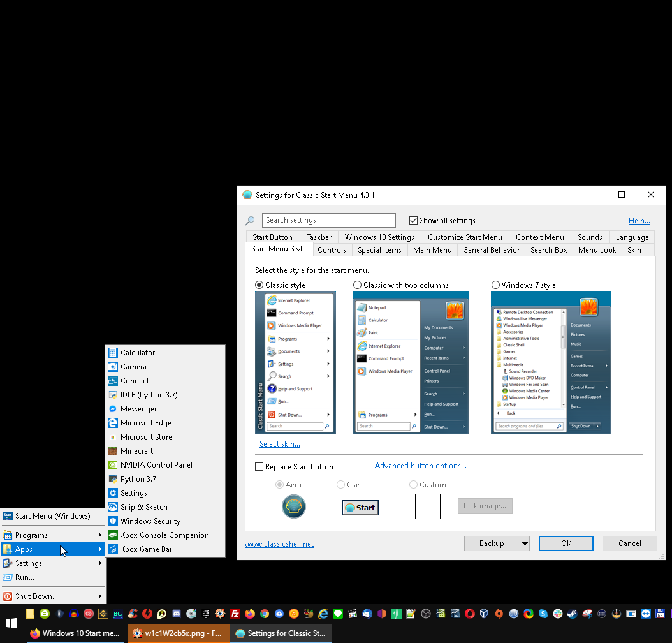The height and width of the screenshot is (643, 672).
Task: Choose Run... from the start menu
Action: (x=53, y=577)
